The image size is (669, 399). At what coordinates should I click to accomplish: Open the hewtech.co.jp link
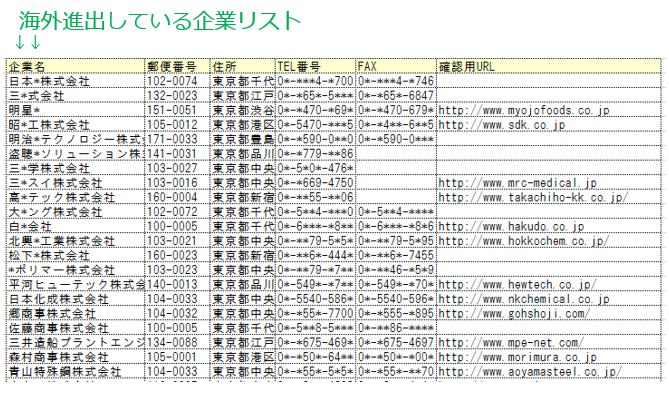518,284
